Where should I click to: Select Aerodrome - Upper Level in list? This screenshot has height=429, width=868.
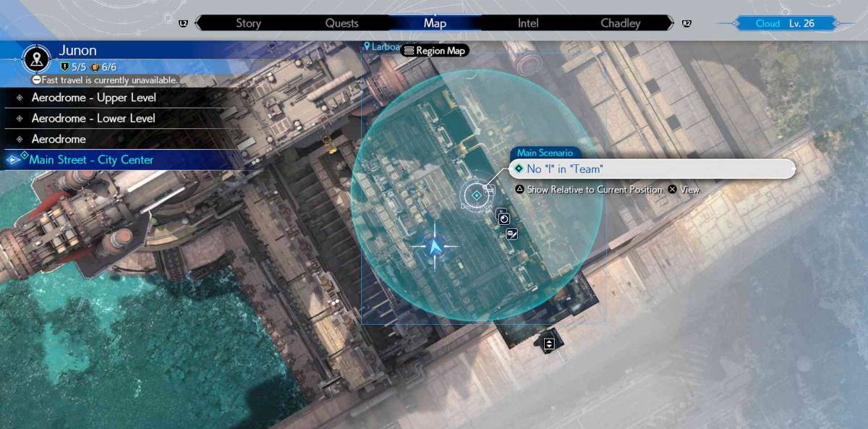pyautogui.click(x=93, y=98)
